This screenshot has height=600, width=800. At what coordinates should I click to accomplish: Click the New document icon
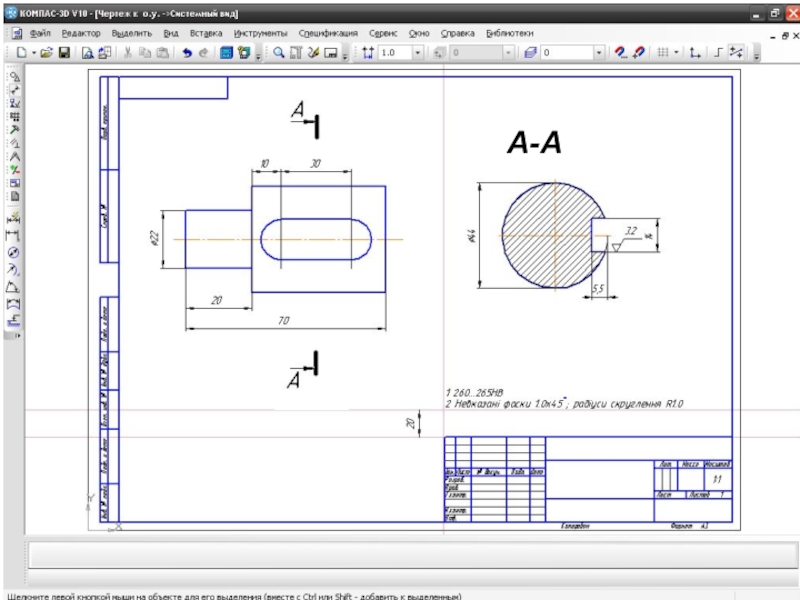[19, 52]
